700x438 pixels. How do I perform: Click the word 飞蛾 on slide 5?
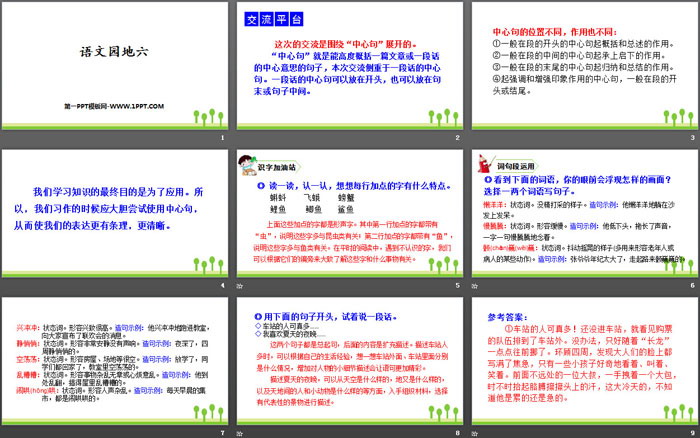tap(312, 197)
